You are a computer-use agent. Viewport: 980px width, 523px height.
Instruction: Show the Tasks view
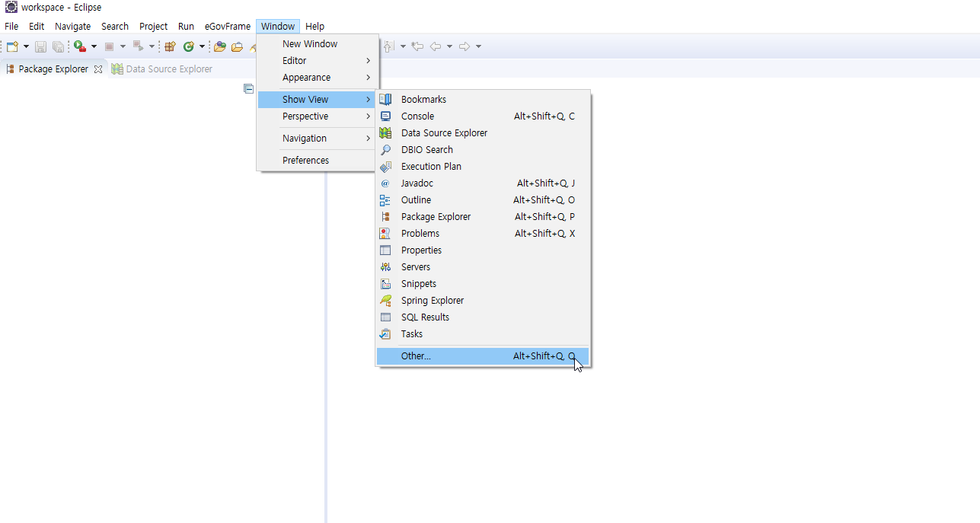coord(483,334)
